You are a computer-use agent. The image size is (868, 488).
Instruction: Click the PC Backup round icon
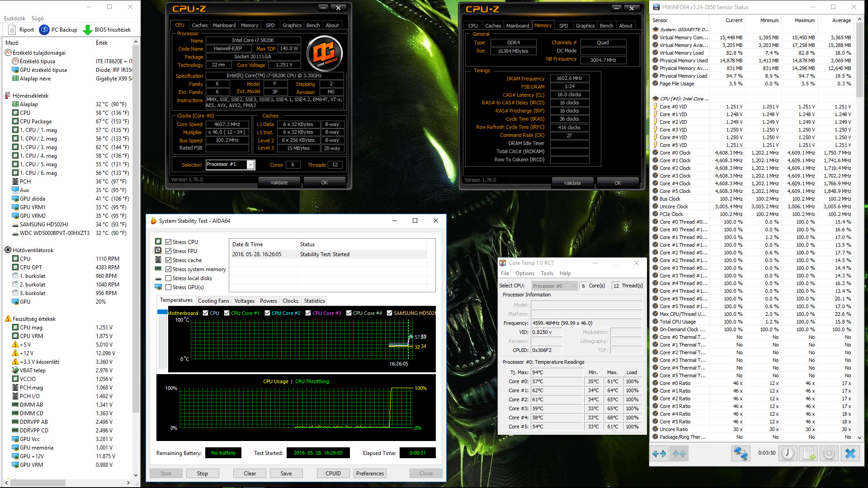coord(44,30)
